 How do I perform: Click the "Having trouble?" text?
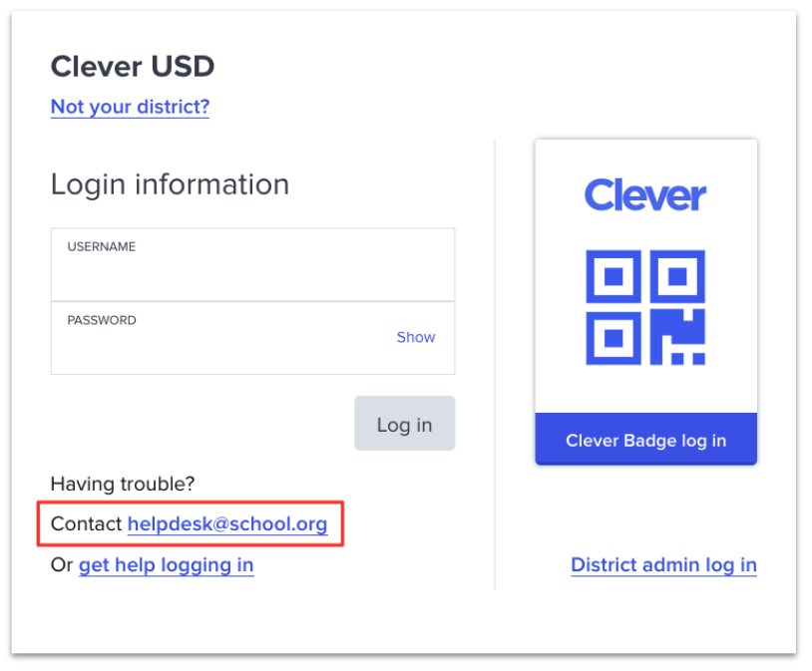pos(123,484)
